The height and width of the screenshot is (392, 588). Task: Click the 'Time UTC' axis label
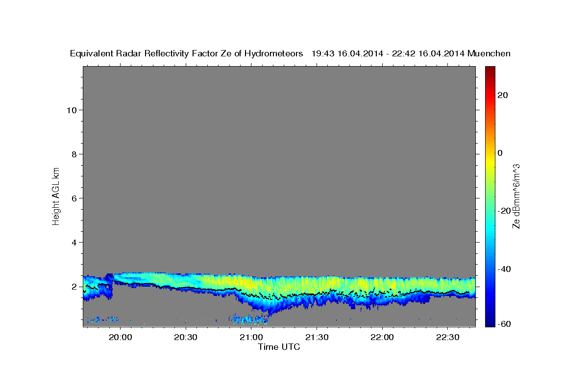279,347
